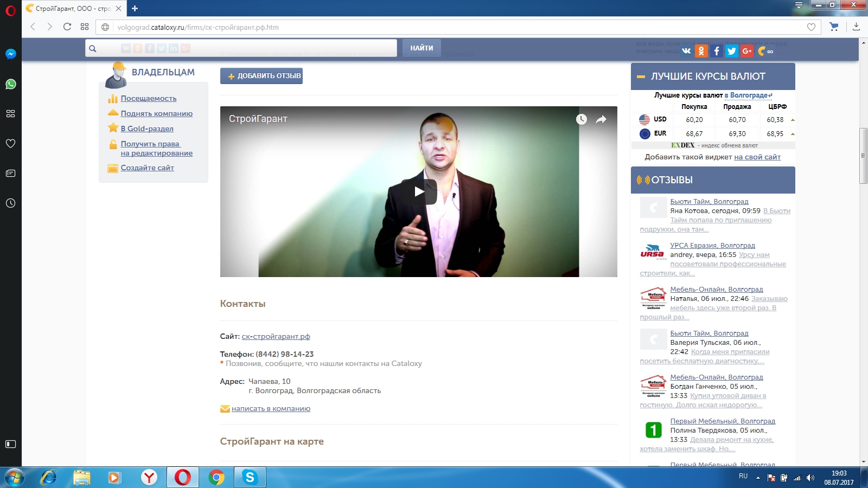This screenshot has height=488, width=868.
Task: Open Opera tab list menu button
Action: point(799,5)
